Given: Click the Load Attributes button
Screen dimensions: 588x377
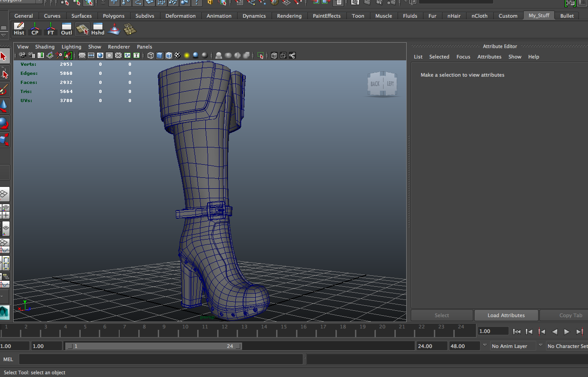Looking at the screenshot, I should [x=506, y=315].
